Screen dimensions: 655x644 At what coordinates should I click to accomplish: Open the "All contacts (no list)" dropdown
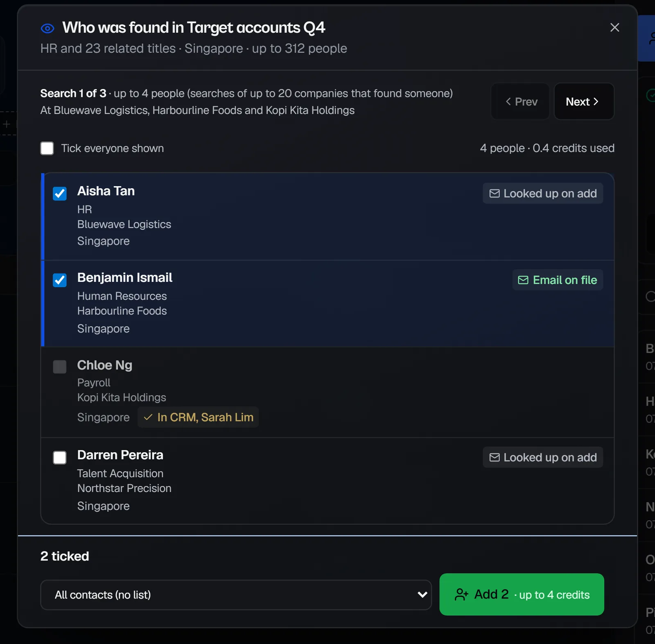tap(236, 594)
